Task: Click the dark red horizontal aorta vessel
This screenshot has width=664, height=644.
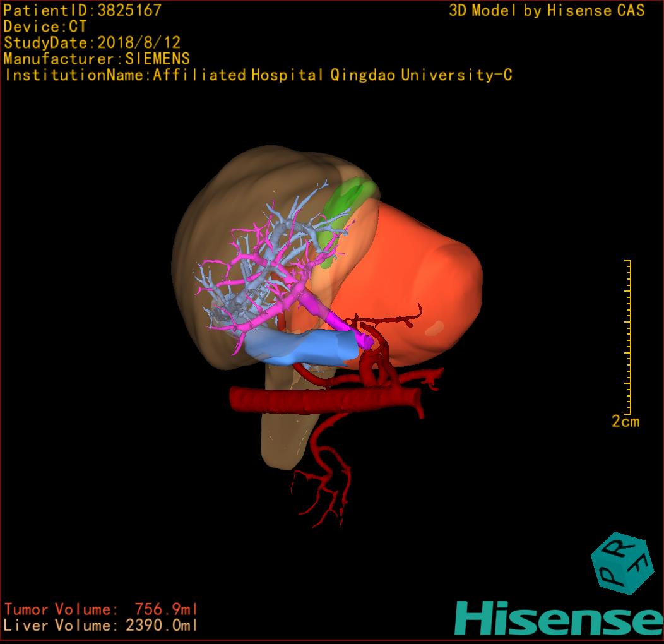Action: [325, 400]
